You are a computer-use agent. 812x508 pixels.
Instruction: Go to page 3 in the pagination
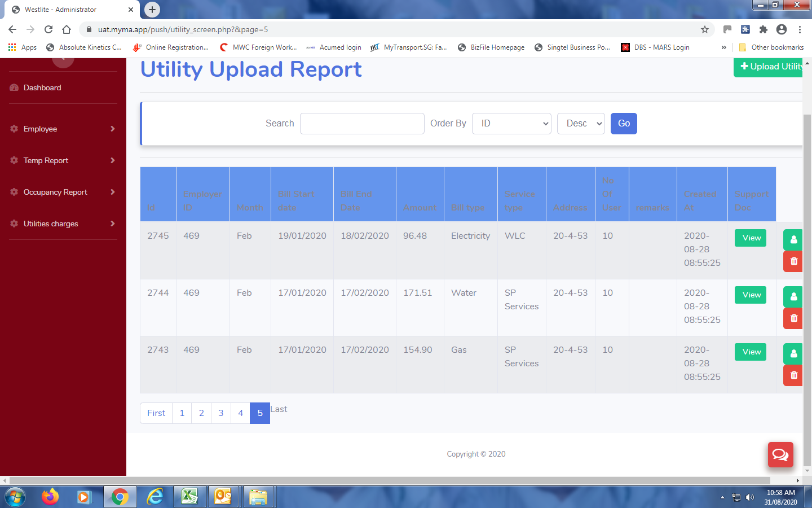click(x=221, y=413)
